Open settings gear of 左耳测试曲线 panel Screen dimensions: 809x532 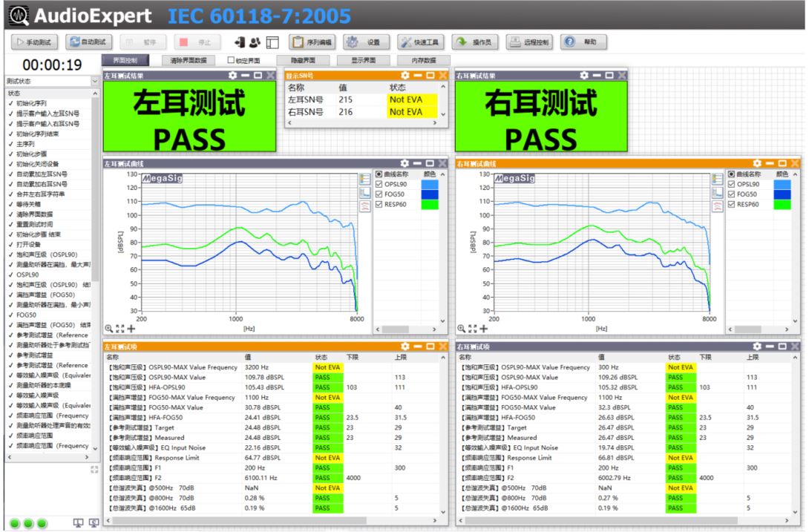click(404, 163)
